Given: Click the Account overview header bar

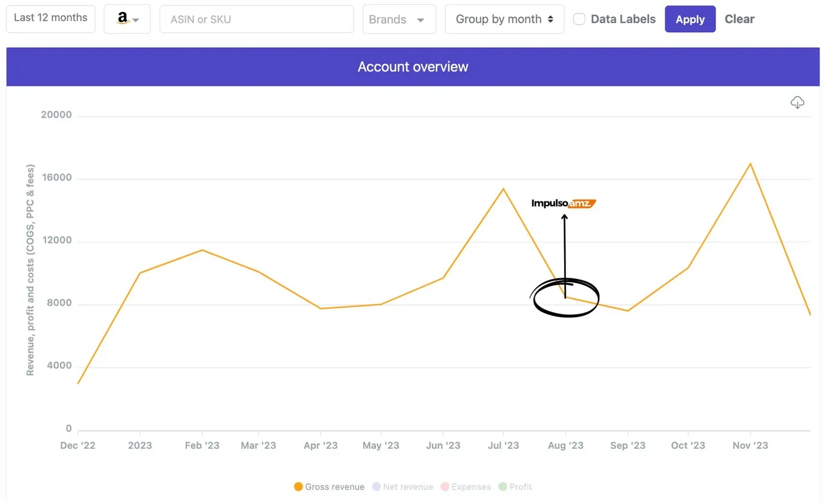Looking at the screenshot, I should (412, 67).
